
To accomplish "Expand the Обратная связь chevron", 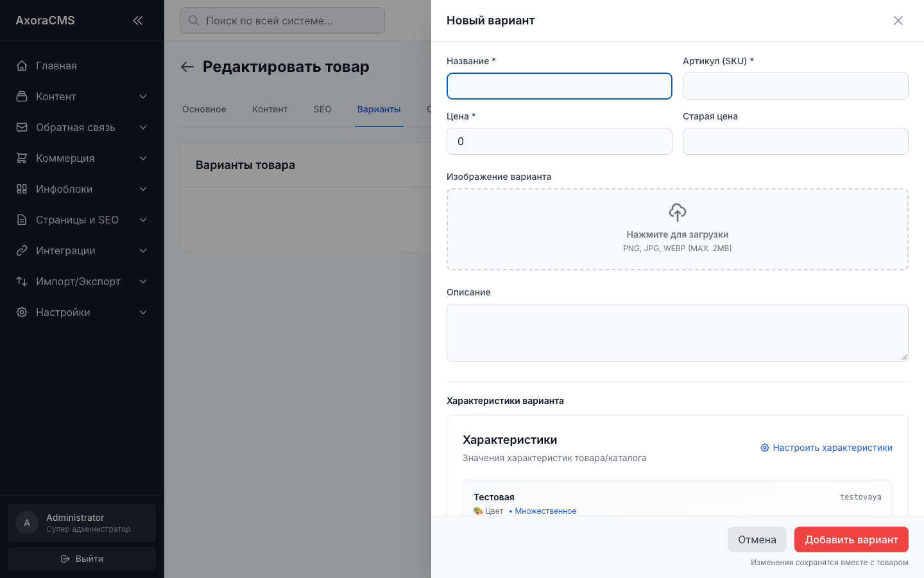I will point(143,127).
